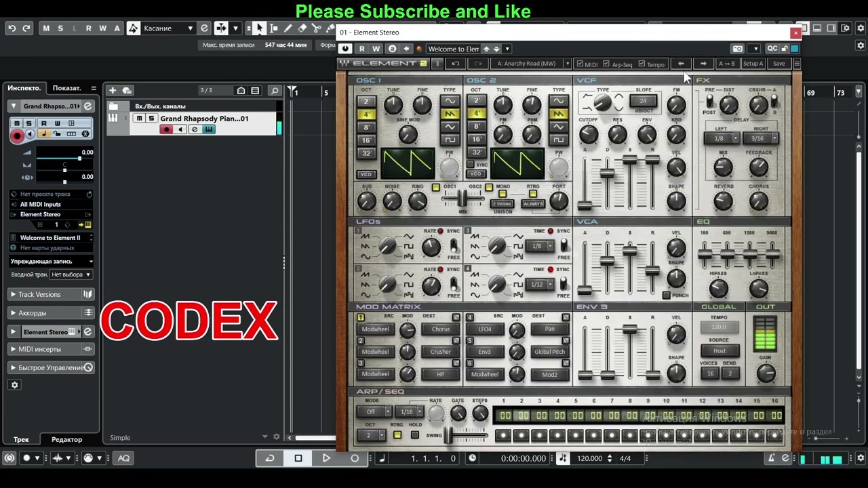Open Edit Instrument keyboard icon on piano track

208,129
